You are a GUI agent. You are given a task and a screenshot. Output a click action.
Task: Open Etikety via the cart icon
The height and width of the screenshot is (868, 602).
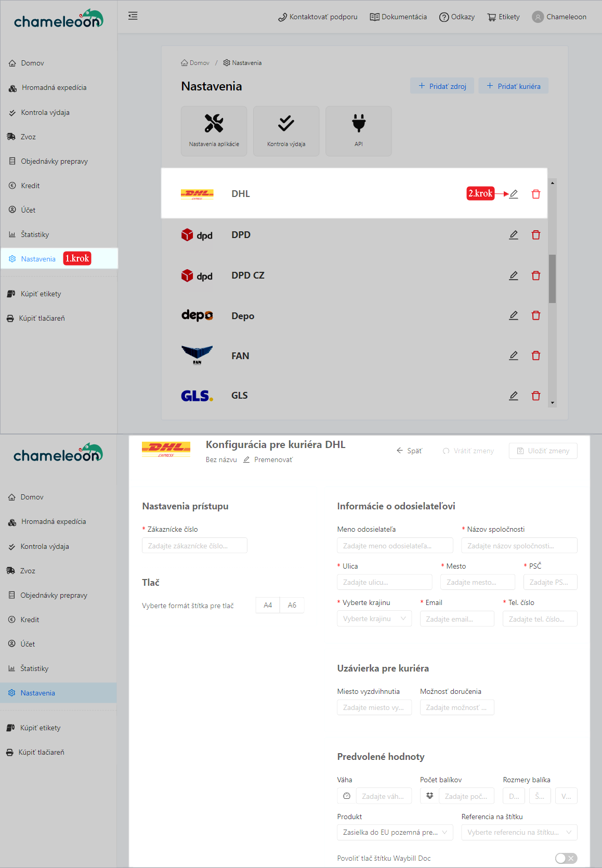tap(502, 16)
